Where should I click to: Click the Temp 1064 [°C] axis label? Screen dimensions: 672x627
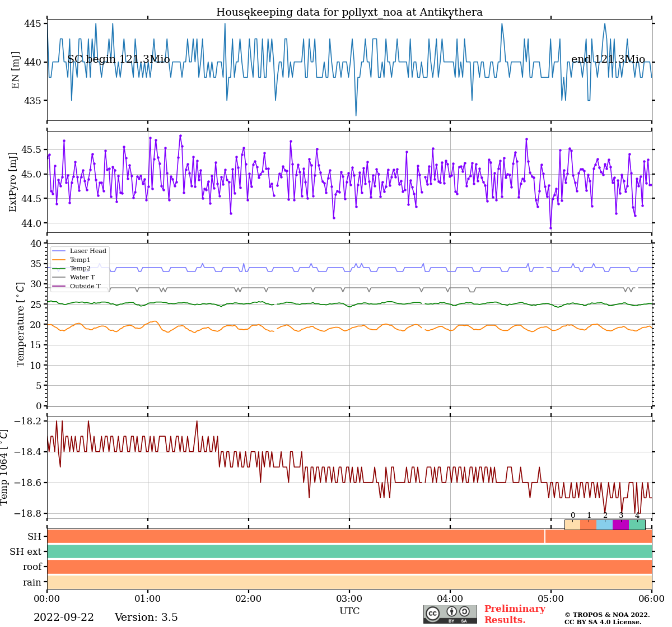pyautogui.click(x=4, y=467)
